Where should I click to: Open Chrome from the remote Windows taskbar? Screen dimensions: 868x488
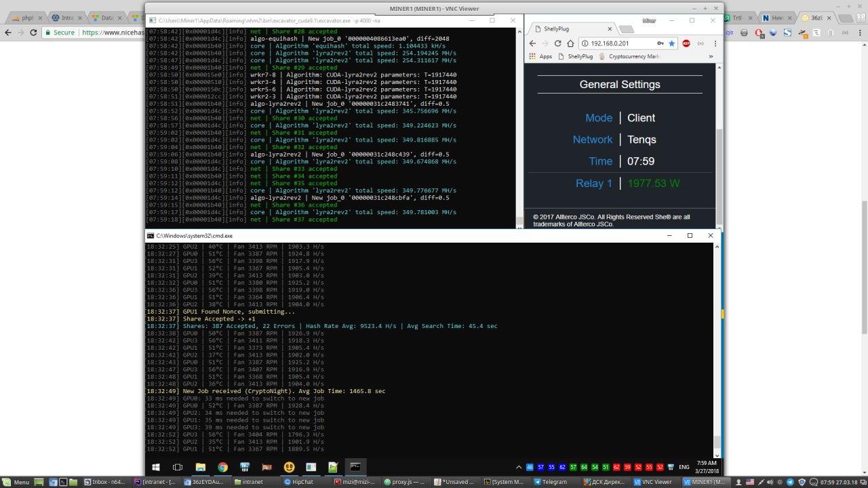(222, 467)
